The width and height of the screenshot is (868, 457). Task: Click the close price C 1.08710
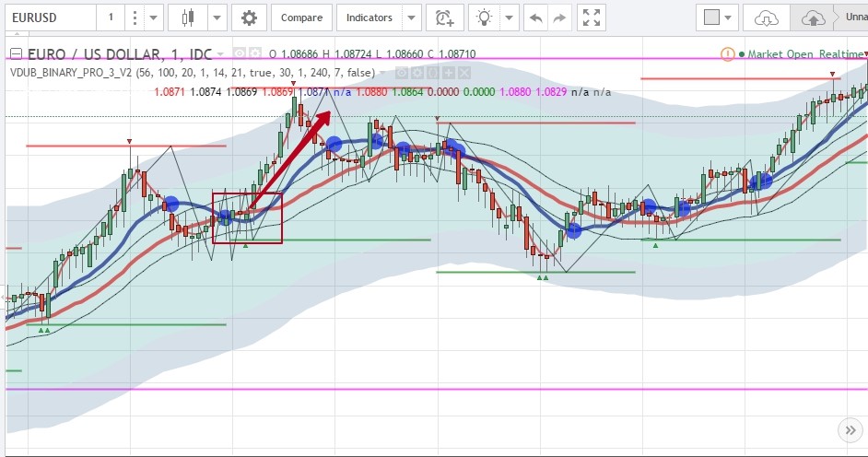(452, 54)
